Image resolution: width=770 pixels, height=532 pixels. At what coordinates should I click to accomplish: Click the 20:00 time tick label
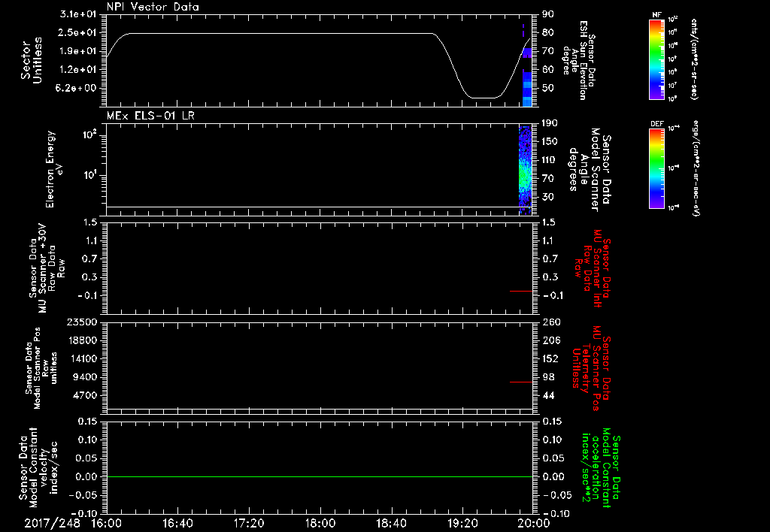pyautogui.click(x=534, y=523)
